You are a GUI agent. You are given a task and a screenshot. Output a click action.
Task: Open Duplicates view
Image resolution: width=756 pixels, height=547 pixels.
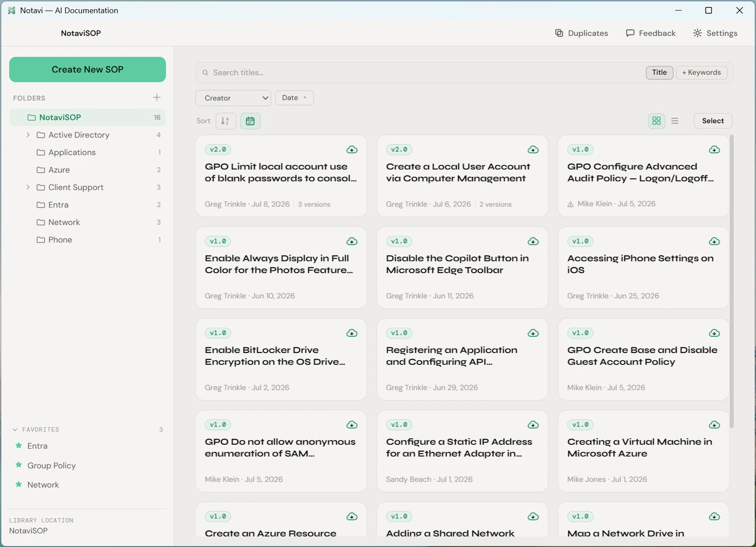(581, 33)
